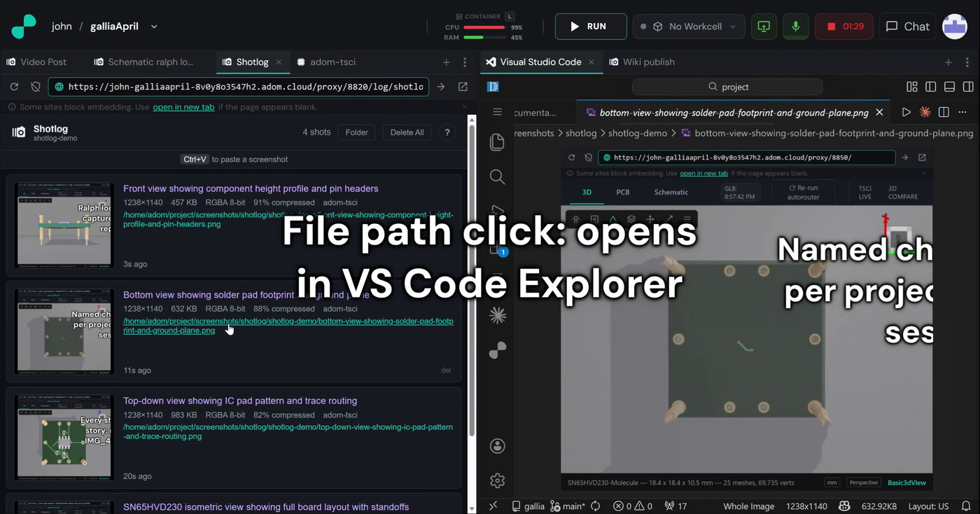Open the Bottom view shot thumbnail

[64, 331]
